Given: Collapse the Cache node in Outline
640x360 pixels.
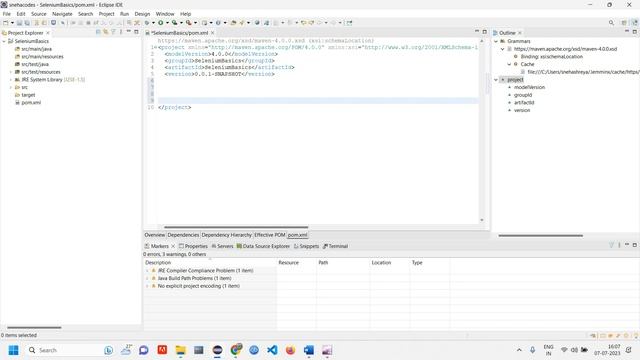Looking at the screenshot, I should tap(509, 64).
